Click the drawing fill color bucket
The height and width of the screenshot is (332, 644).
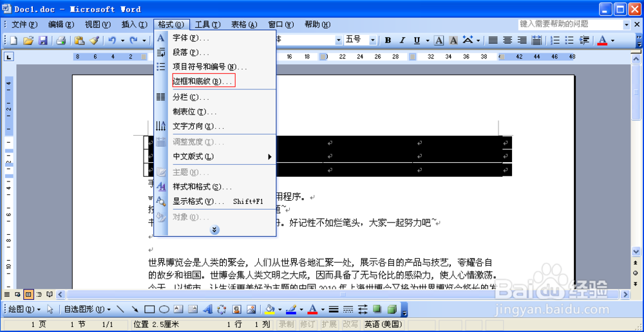(x=269, y=309)
